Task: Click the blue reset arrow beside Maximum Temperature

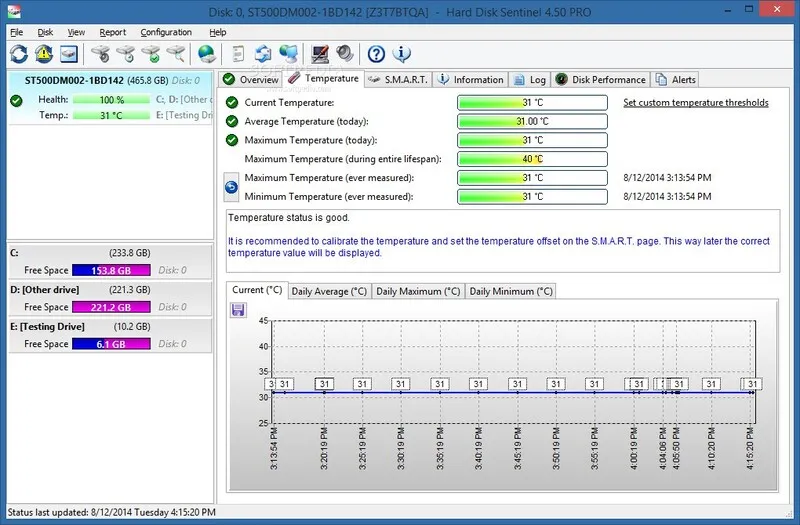Action: pyautogui.click(x=231, y=187)
